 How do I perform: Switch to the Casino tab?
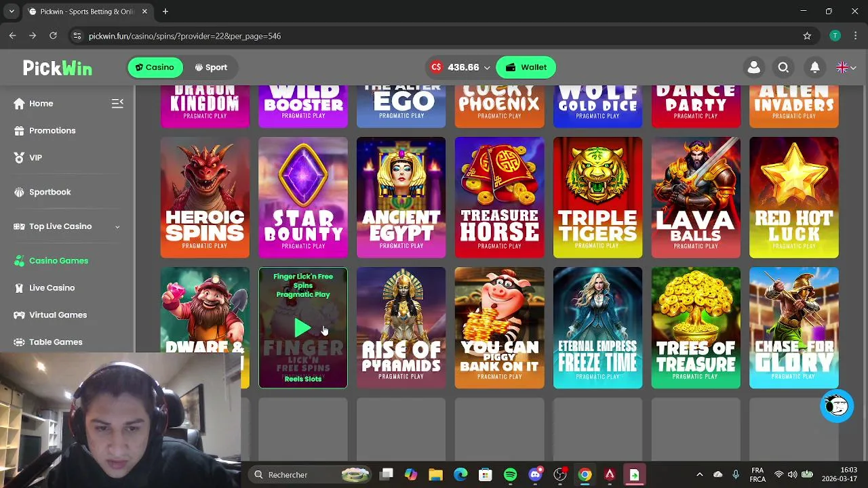pyautogui.click(x=155, y=67)
